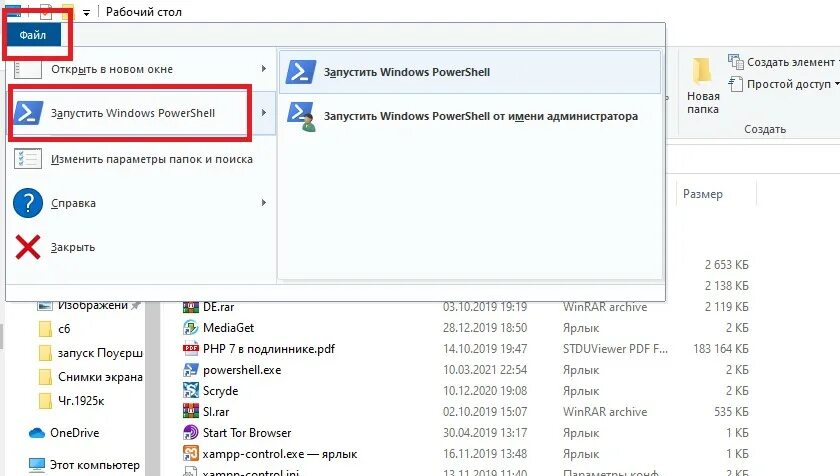Sort by Размер column header
The width and height of the screenshot is (840, 476).
[702, 194]
